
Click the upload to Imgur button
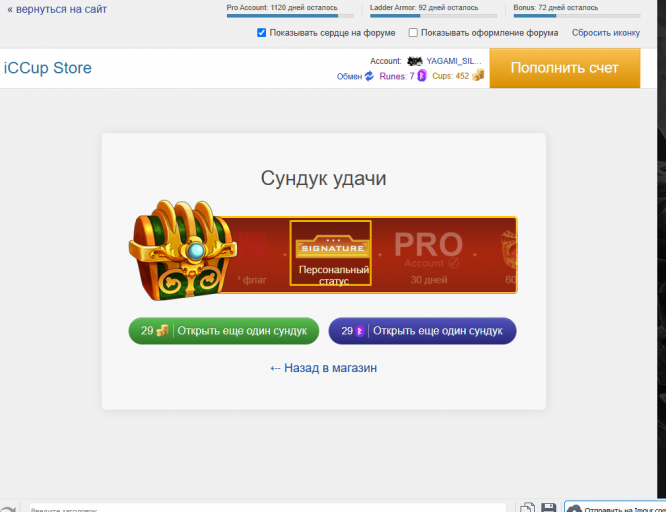(x=615, y=507)
